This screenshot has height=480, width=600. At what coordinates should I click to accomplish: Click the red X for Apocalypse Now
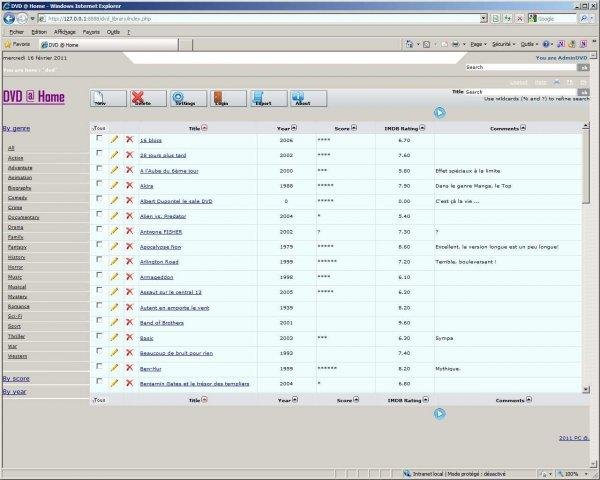point(130,246)
